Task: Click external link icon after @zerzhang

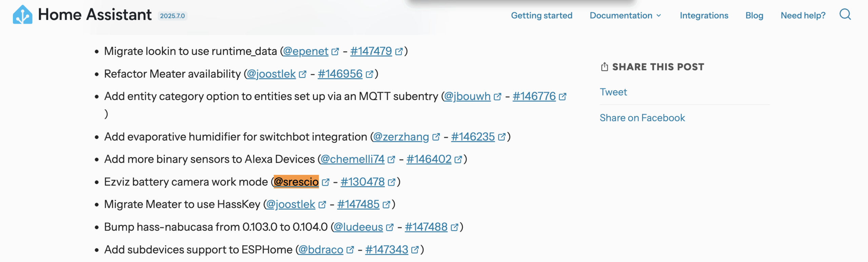Action: 436,137
